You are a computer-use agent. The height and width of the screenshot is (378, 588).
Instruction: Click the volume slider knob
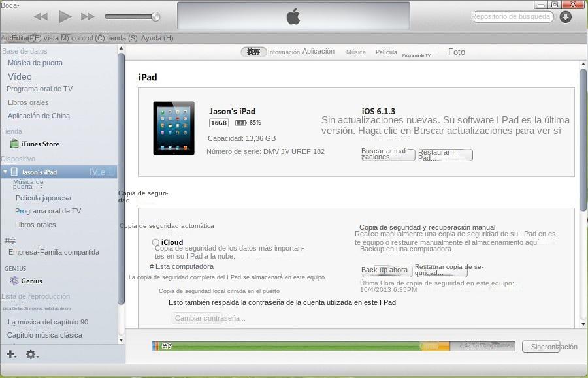[155, 16]
